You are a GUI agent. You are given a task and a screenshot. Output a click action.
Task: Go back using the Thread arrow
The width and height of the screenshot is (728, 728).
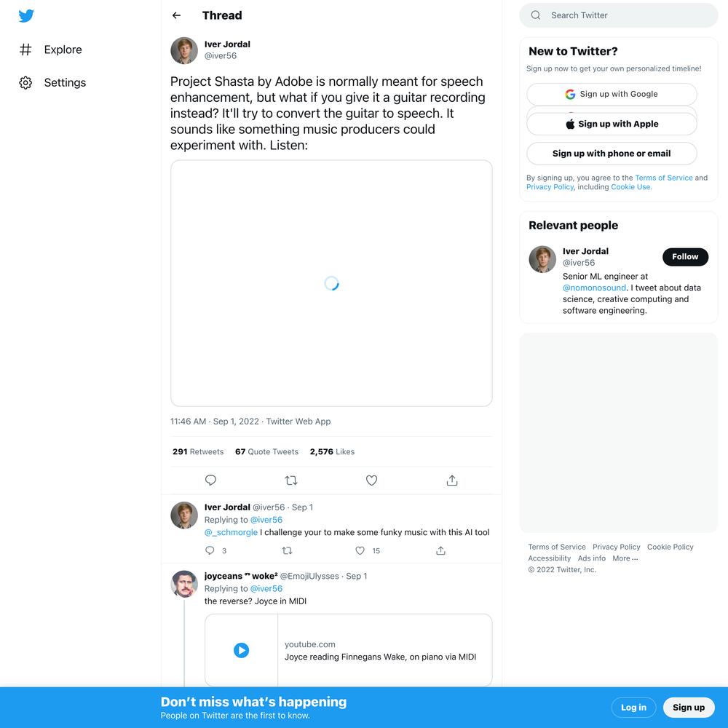(x=176, y=15)
